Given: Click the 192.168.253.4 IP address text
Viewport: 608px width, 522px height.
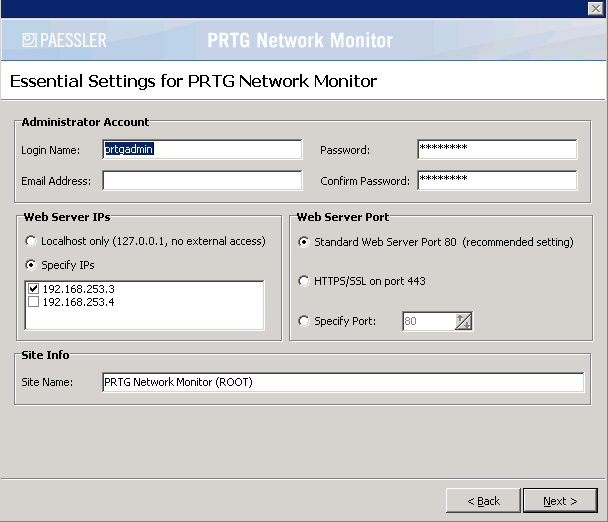Looking at the screenshot, I should (x=79, y=302).
